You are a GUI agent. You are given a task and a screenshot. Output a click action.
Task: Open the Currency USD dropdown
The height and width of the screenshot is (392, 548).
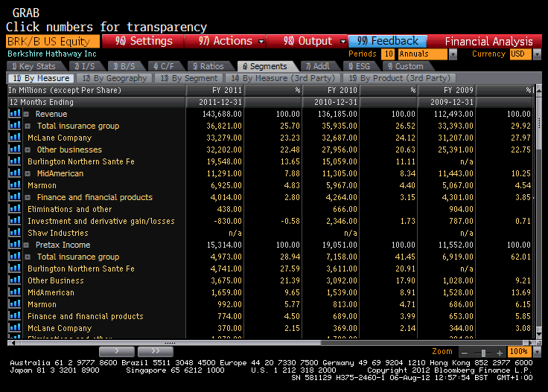[x=537, y=54]
